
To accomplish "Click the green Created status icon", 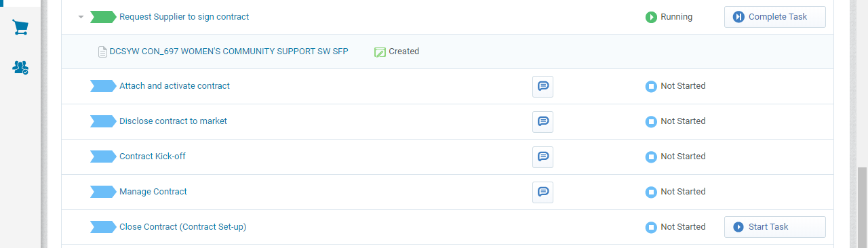I will point(380,51).
